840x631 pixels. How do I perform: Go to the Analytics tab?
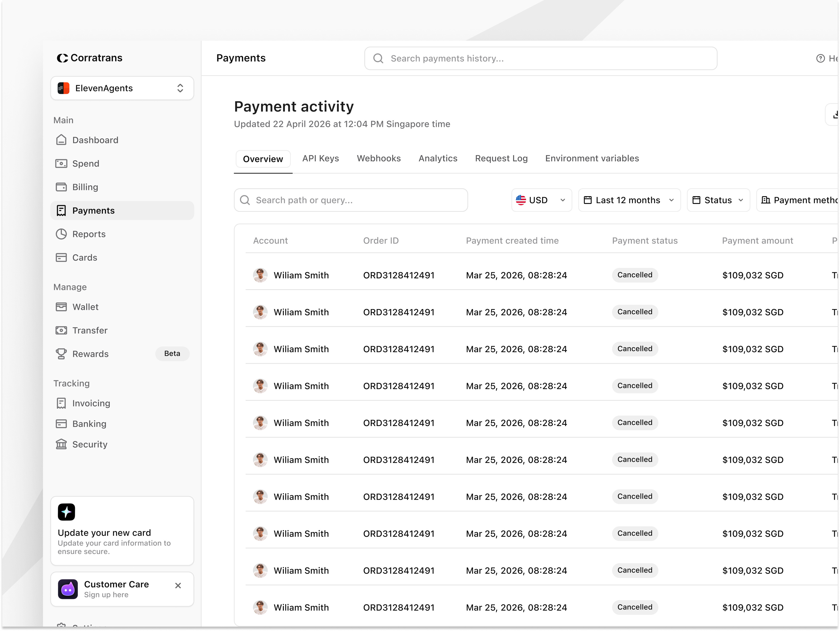[438, 159]
